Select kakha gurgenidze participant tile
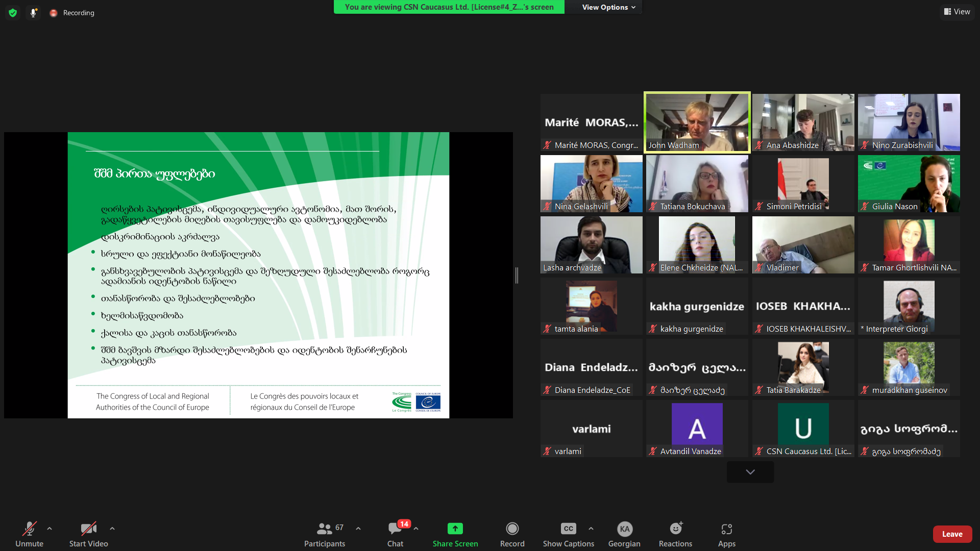The height and width of the screenshot is (551, 980). (x=697, y=306)
